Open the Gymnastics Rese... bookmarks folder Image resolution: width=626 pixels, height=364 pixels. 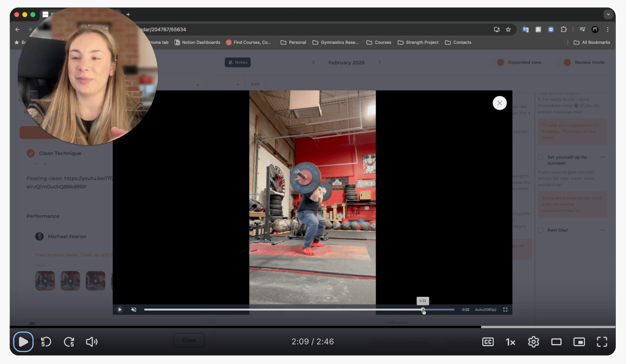click(x=336, y=42)
